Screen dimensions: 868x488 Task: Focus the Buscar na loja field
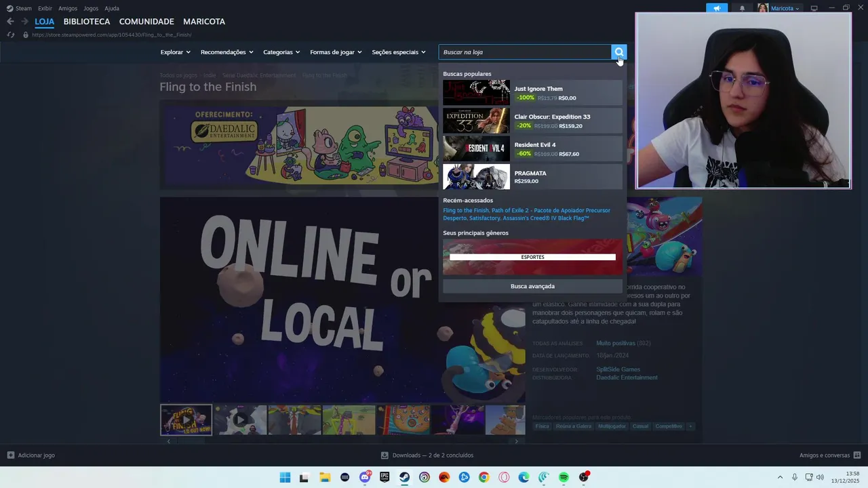tap(526, 52)
